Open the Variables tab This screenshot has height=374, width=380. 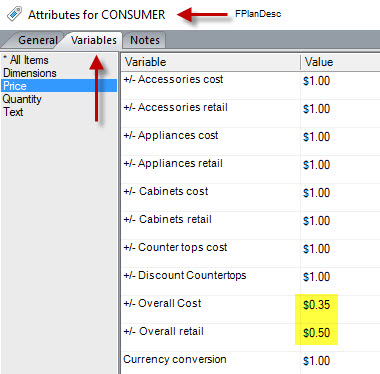pyautogui.click(x=94, y=40)
